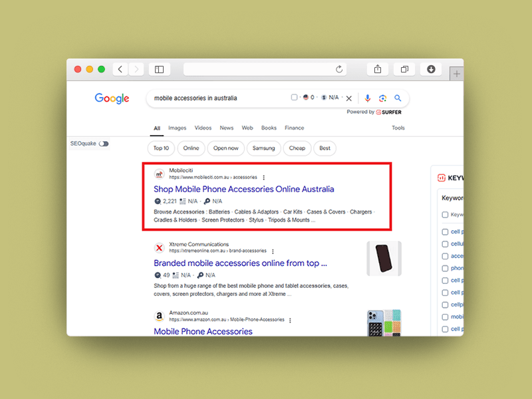
Task: Show Safari sidebar panel
Action: 160,69
